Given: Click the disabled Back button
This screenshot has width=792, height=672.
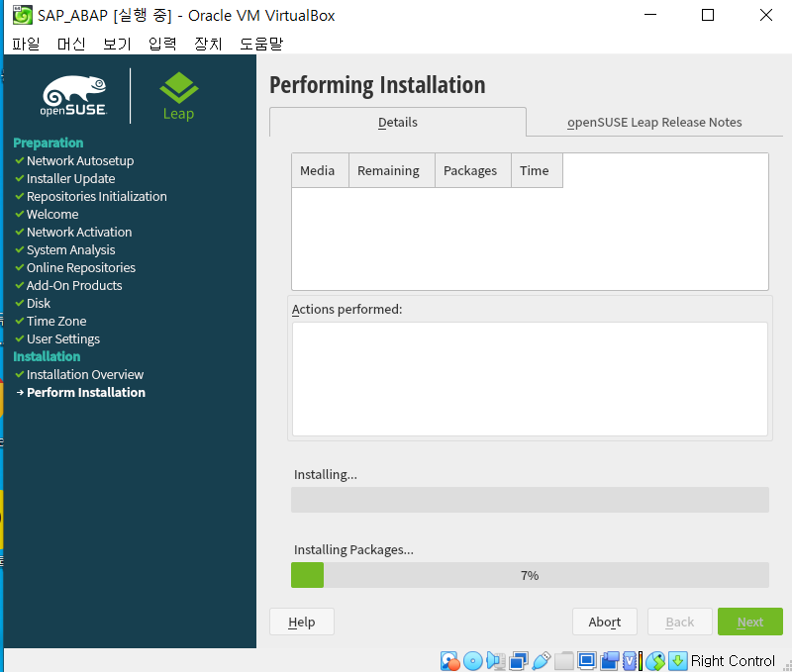Looking at the screenshot, I should click(x=680, y=622).
